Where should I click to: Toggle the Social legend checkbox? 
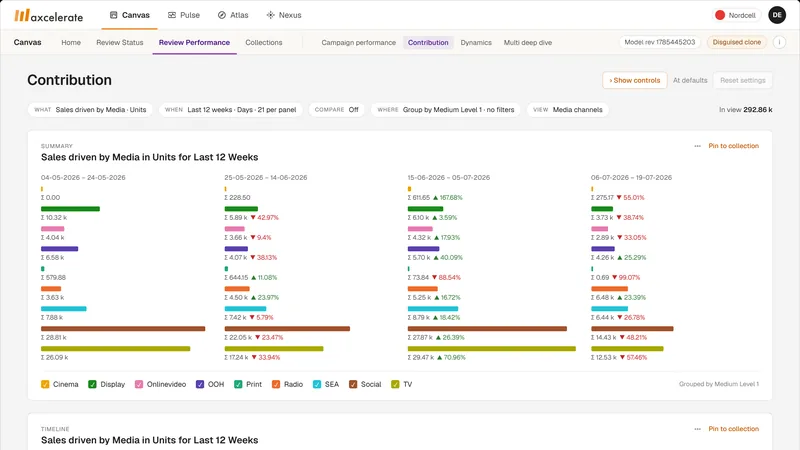point(353,384)
